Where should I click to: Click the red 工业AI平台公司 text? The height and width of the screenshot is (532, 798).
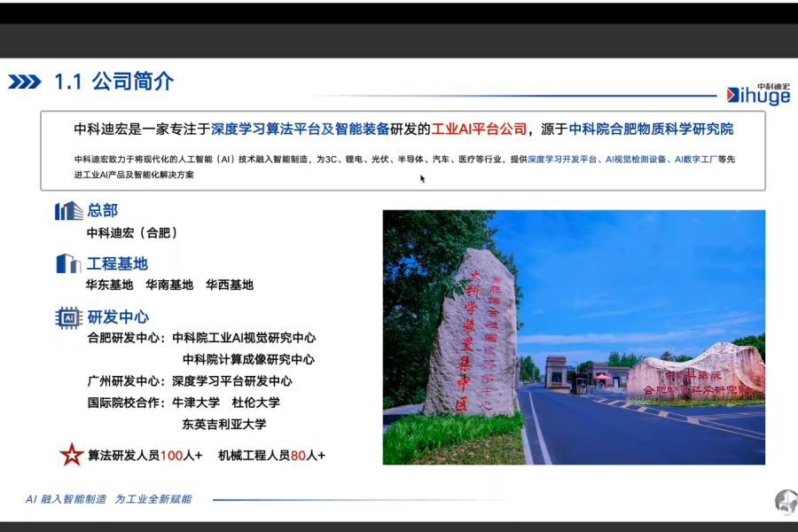pos(479,129)
